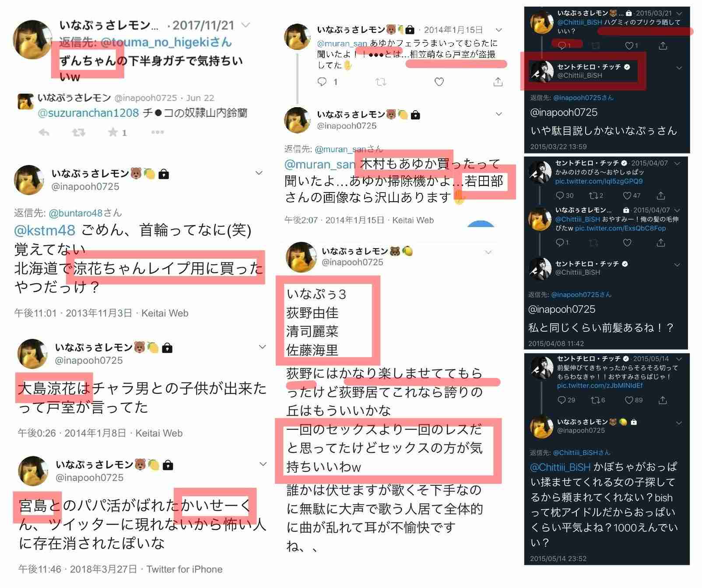This screenshot has height=588, width=702.
Task: Share the 2014年1月15日 tweet via share icon
Action: point(498,82)
